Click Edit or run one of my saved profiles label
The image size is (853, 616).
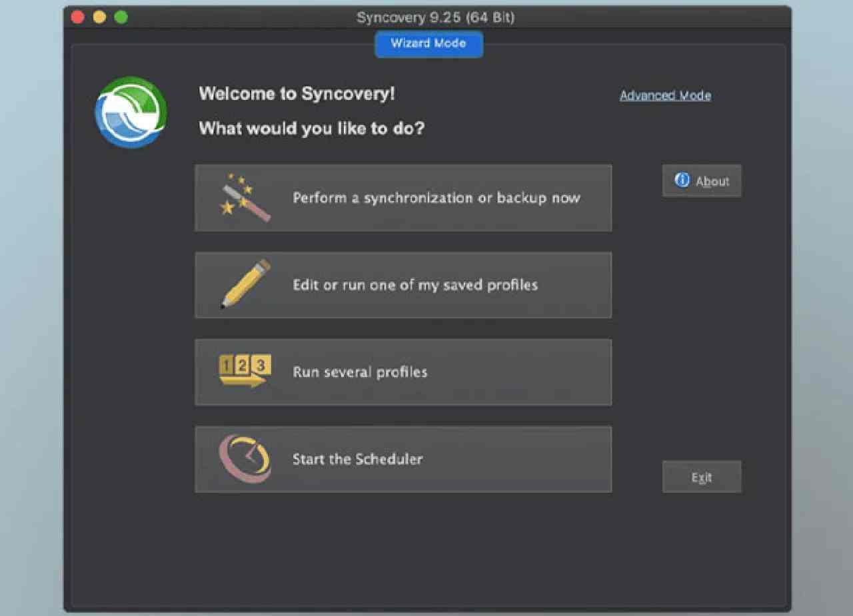click(x=415, y=285)
